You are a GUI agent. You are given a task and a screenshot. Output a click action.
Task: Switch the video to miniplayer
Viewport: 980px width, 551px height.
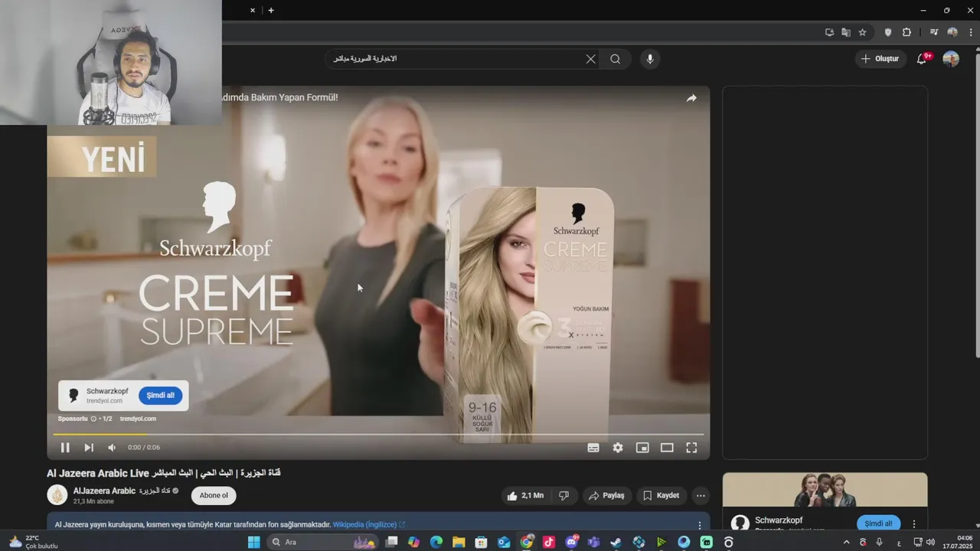[x=642, y=448]
